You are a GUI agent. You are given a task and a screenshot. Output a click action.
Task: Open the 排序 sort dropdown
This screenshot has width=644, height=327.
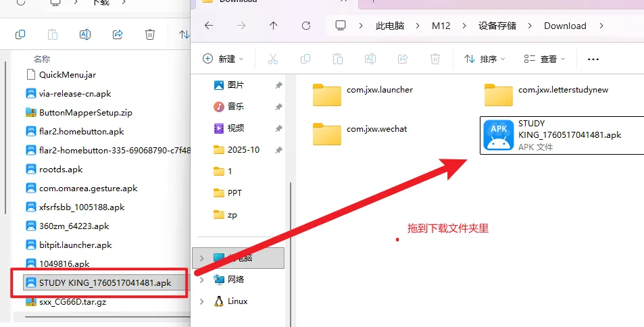[x=485, y=59]
